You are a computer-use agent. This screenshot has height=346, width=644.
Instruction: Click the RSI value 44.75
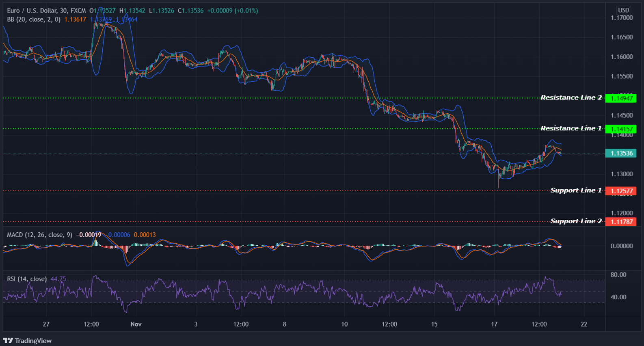58,279
